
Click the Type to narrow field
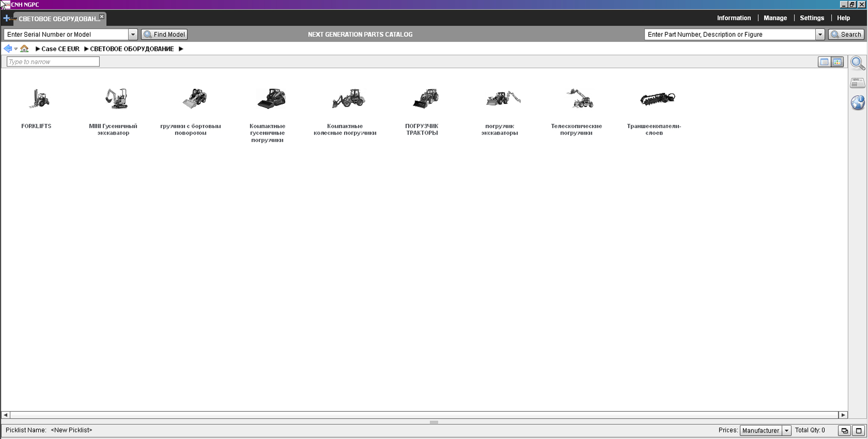click(x=53, y=62)
